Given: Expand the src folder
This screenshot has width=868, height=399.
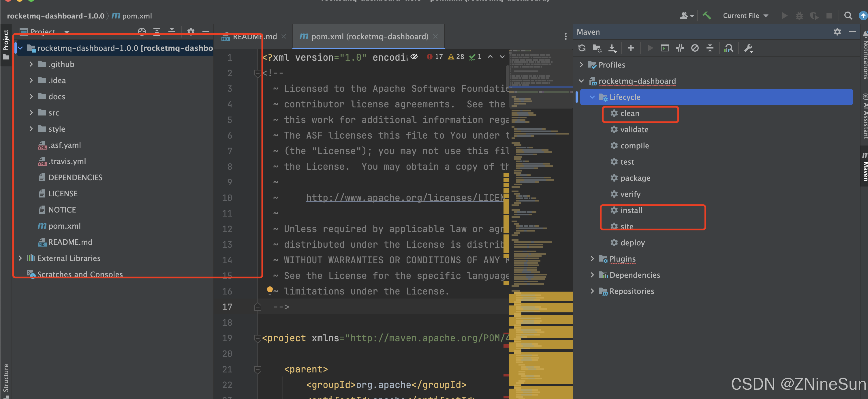Looking at the screenshot, I should coord(31,113).
